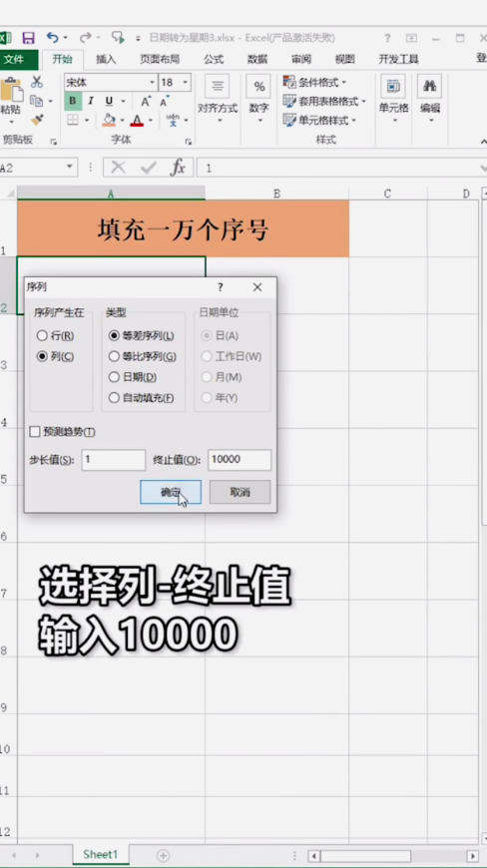Redo the previous action

click(85, 38)
